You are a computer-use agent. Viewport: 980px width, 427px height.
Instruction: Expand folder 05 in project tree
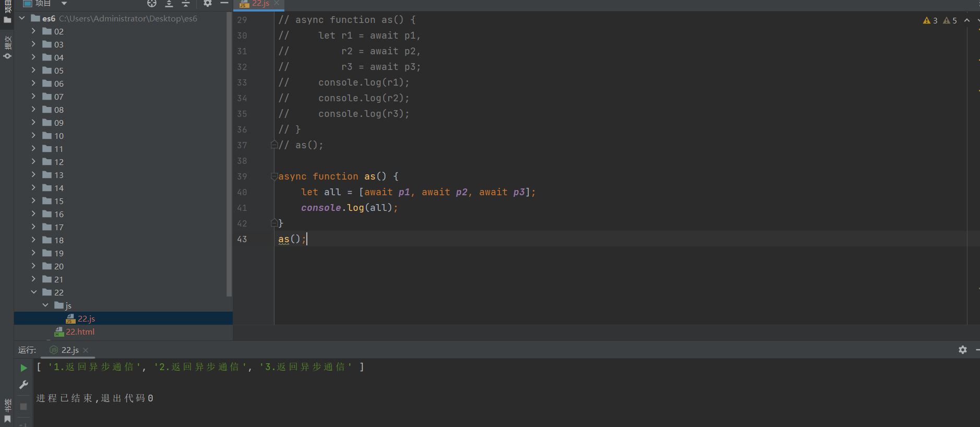33,70
